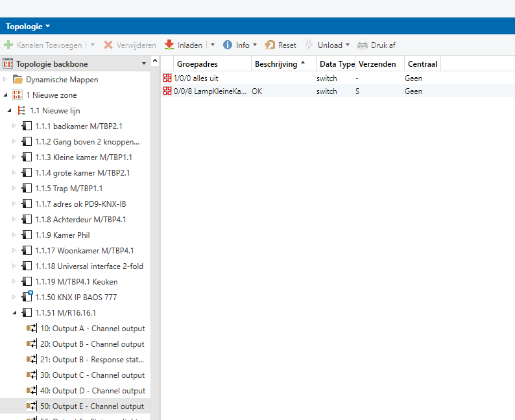515x420 pixels.
Task: Collapse the 1 Nieuwe zone node
Action: click(6, 95)
